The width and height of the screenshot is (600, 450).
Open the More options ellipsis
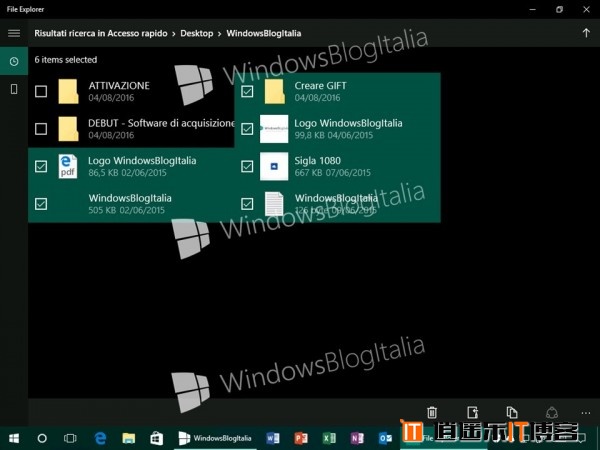click(x=586, y=413)
